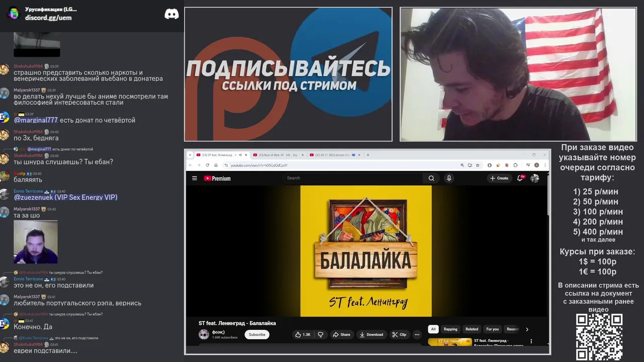Select the Rapping filter chip

pyautogui.click(x=450, y=329)
